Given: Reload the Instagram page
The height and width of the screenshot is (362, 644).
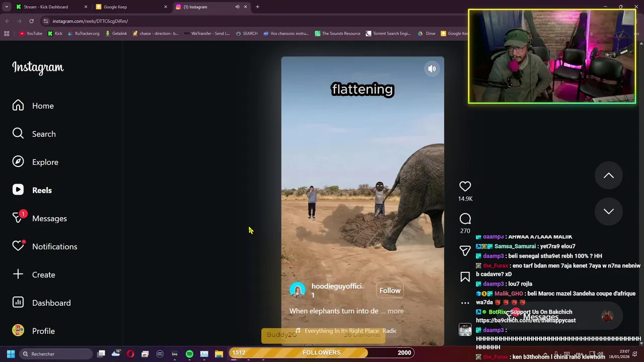Looking at the screenshot, I should [x=31, y=21].
